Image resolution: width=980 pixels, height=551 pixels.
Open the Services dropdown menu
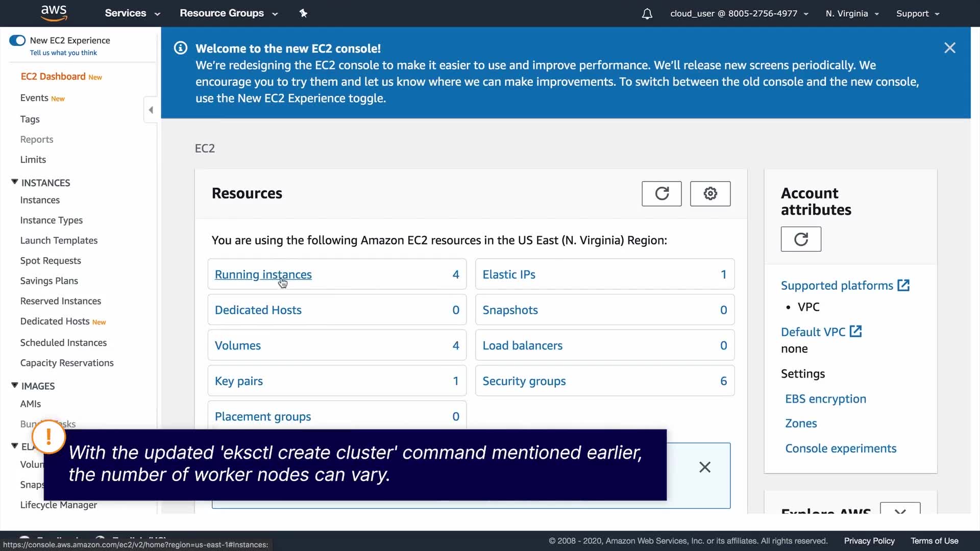click(x=132, y=13)
